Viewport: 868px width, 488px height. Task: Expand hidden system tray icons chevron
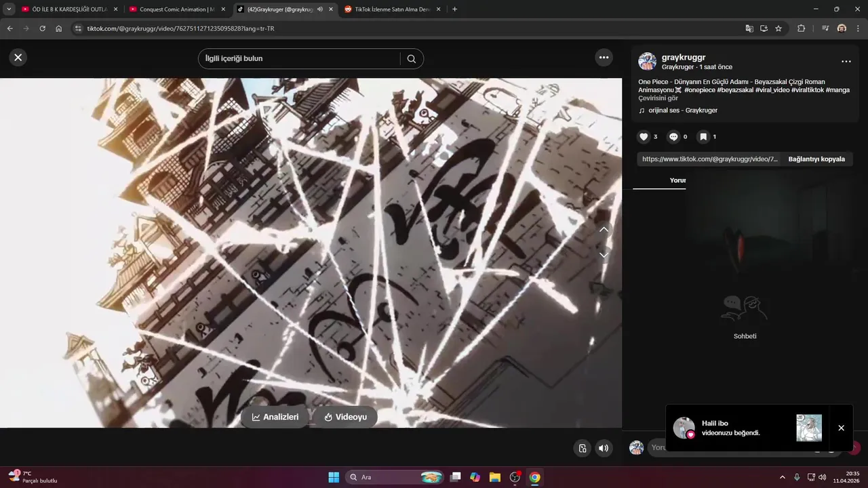click(782, 477)
